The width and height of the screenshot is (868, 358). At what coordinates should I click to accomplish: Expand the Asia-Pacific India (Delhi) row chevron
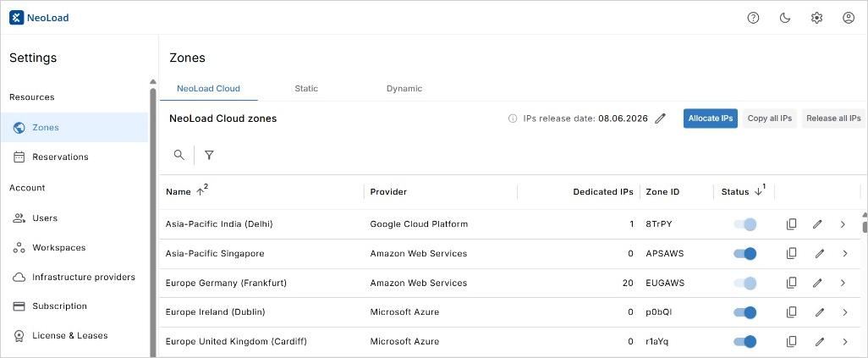(843, 224)
